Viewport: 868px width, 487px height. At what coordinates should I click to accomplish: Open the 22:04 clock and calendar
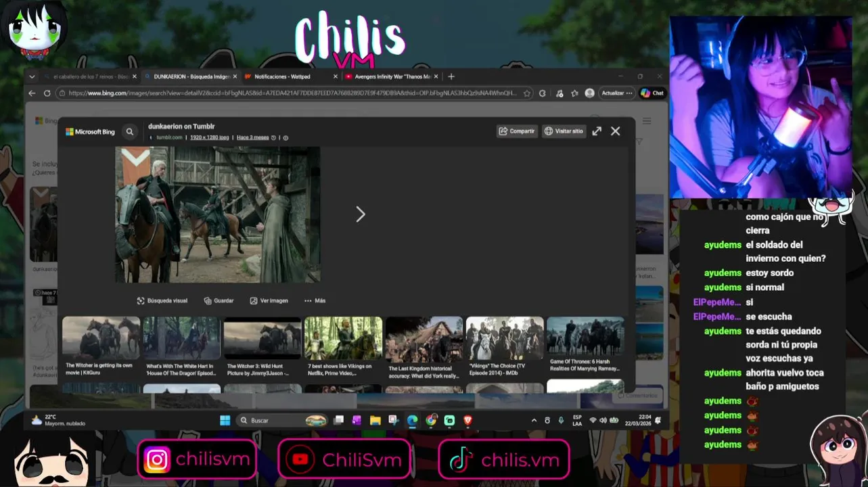(638, 421)
